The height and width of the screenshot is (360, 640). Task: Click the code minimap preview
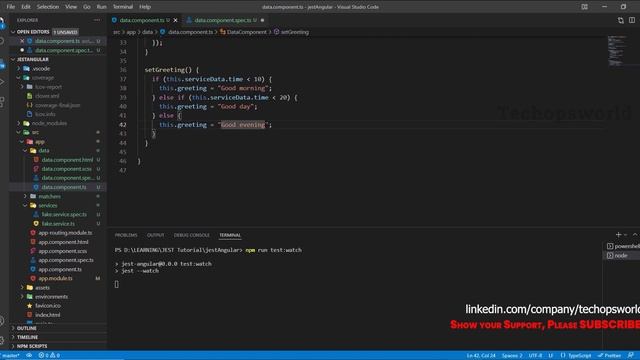point(617,51)
